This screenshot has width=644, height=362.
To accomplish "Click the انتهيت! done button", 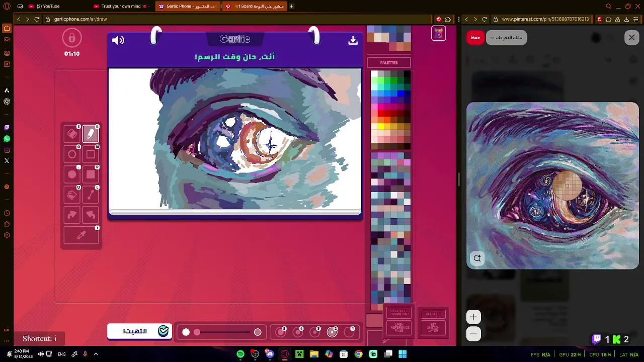I will pos(139,331).
